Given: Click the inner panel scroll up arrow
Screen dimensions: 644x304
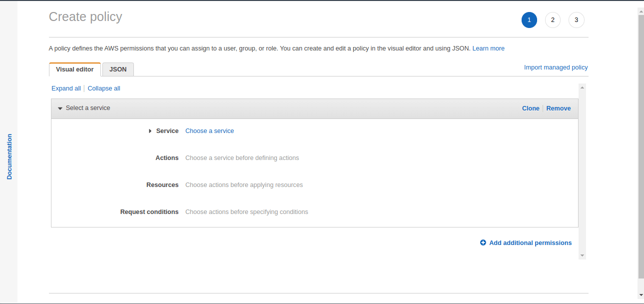Looking at the screenshot, I should (582, 87).
